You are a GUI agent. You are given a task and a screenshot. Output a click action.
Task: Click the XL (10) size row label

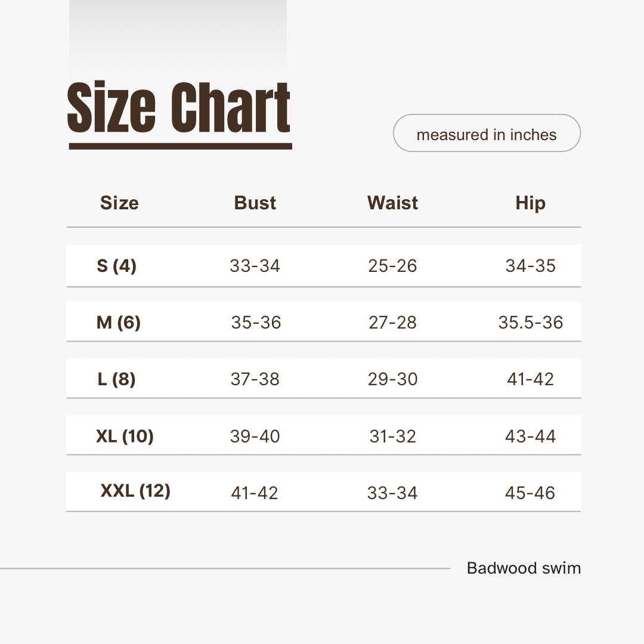tap(125, 436)
